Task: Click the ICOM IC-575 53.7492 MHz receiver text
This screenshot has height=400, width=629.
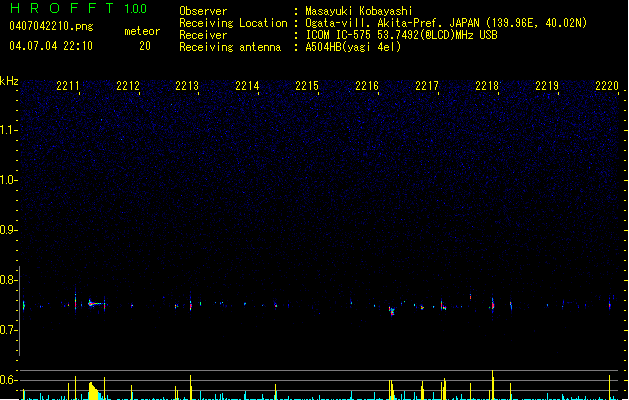Action: point(401,35)
